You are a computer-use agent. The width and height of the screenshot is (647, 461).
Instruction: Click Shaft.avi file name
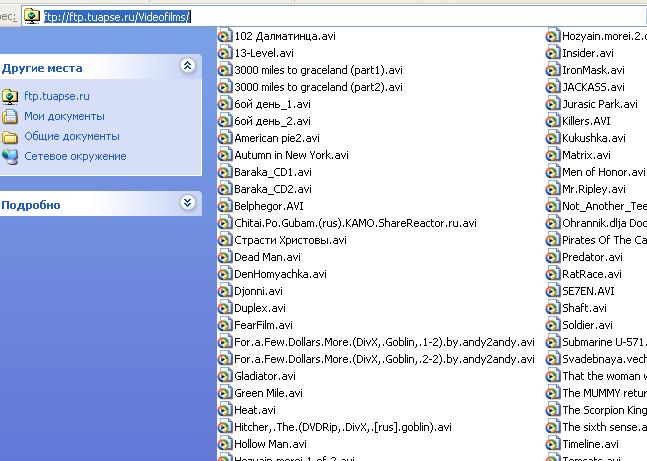584,308
